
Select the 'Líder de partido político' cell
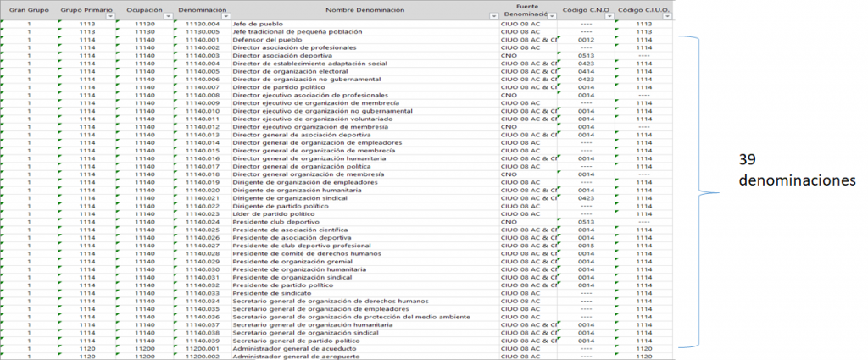tap(273, 213)
